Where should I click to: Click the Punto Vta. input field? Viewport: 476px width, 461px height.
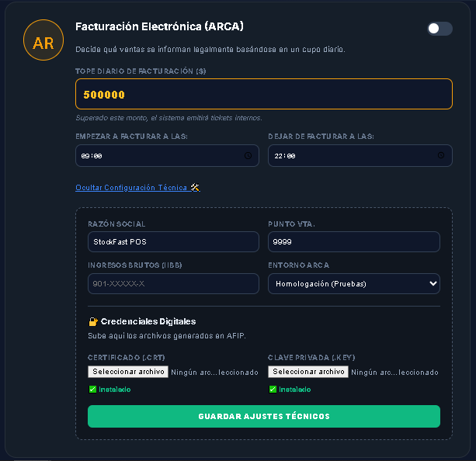coord(354,242)
